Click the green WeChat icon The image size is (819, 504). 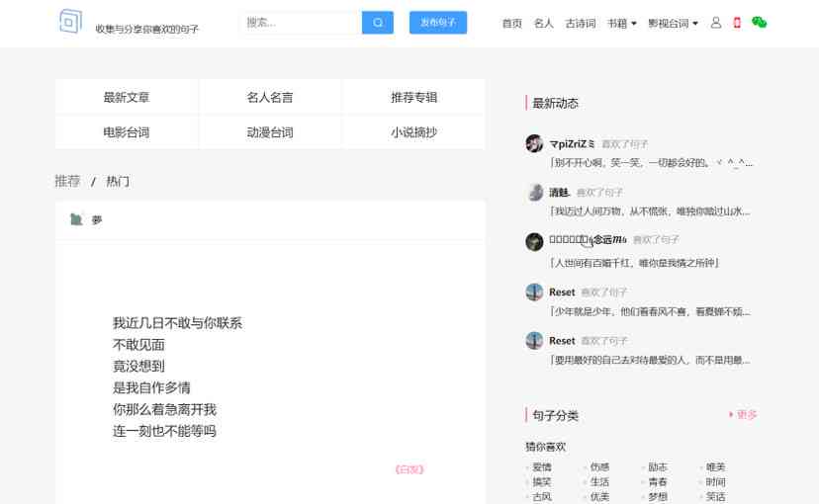(759, 22)
